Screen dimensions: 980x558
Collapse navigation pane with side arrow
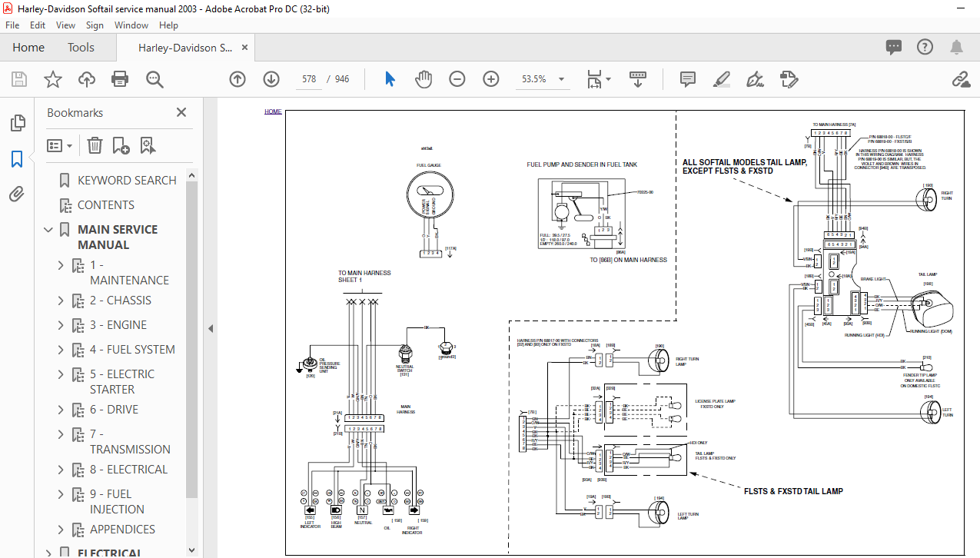click(x=210, y=328)
